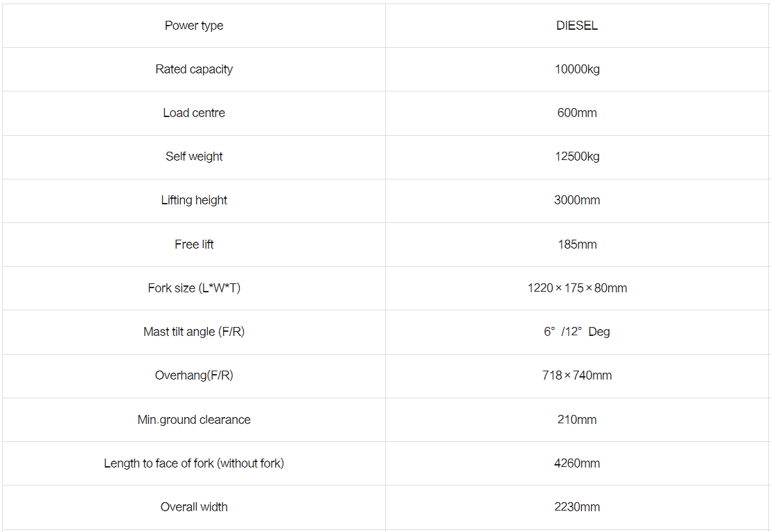Viewport: 771px width, 532px height.
Task: Click the 12500kg self weight value
Action: point(576,157)
